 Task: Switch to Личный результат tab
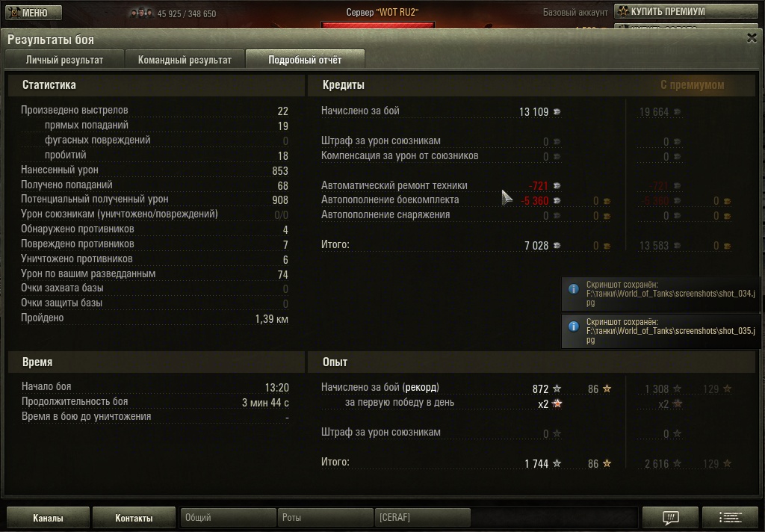click(x=64, y=60)
